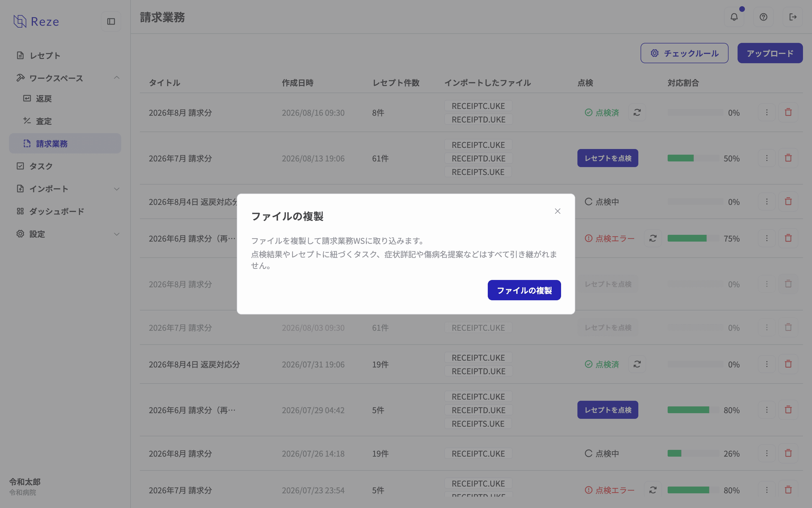Open the help question mark icon

[x=763, y=17]
